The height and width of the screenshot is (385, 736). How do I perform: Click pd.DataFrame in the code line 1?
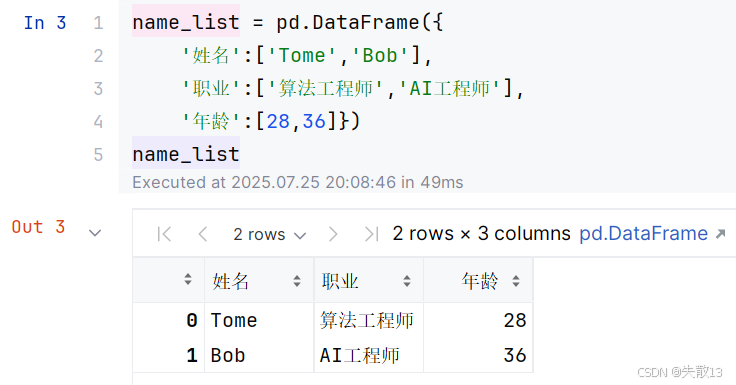click(x=347, y=23)
